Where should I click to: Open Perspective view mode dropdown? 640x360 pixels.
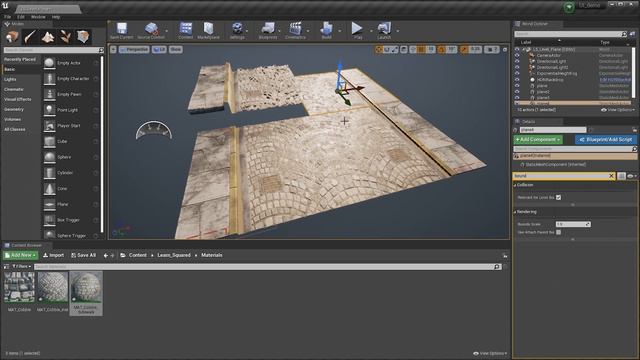click(x=134, y=49)
